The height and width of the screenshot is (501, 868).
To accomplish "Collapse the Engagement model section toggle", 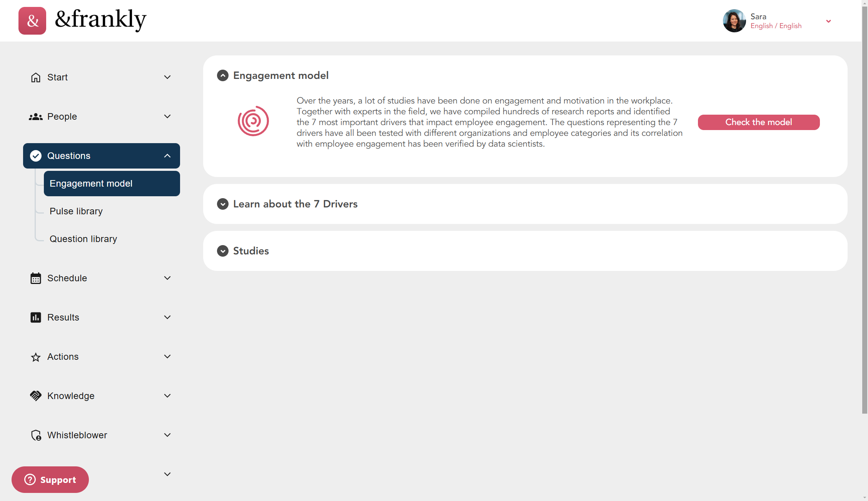I will pos(223,75).
